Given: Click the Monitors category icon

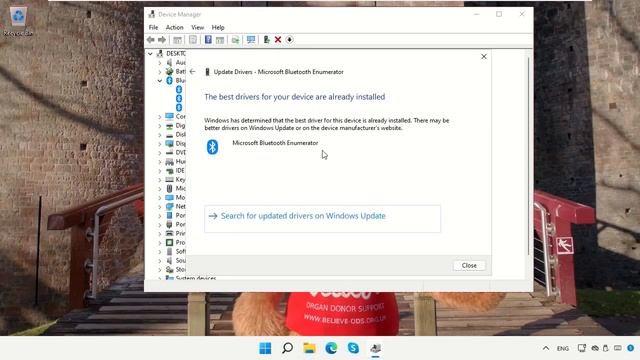Looking at the screenshot, I should coord(169,197).
